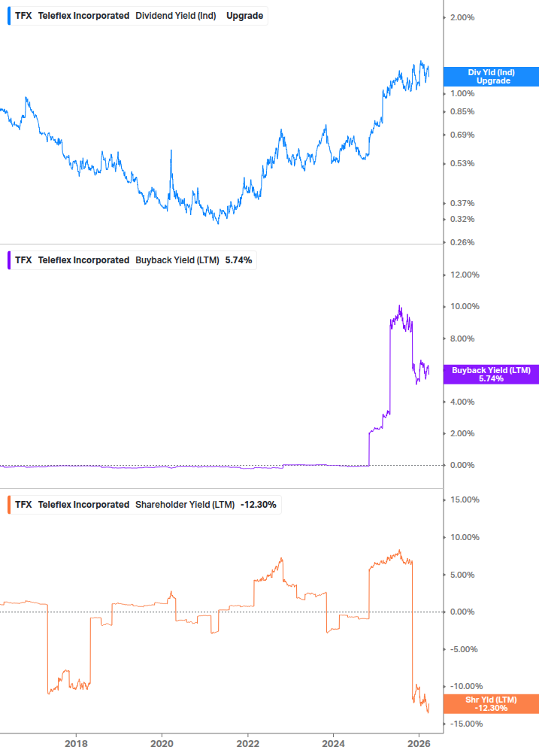Click the purple color bar of the Buyback Yield legend
Viewport: 539px width, 756px height.
(9, 260)
